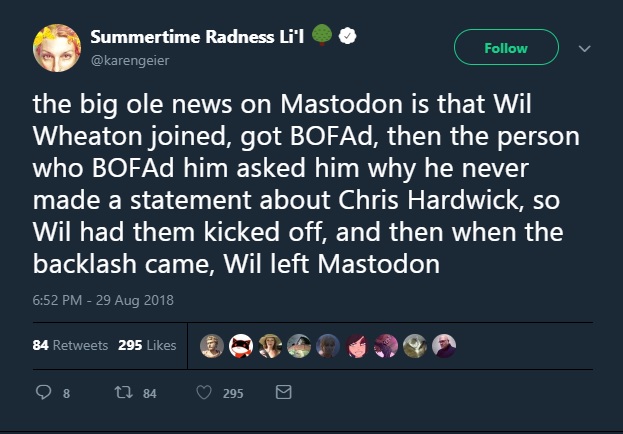Image resolution: width=623 pixels, height=434 pixels.
Task: Click the first liker avatar, statue bust
Action: tap(212, 346)
